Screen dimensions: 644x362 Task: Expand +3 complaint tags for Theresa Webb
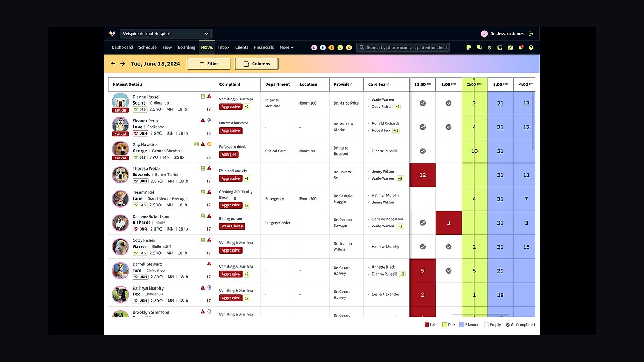246,179
